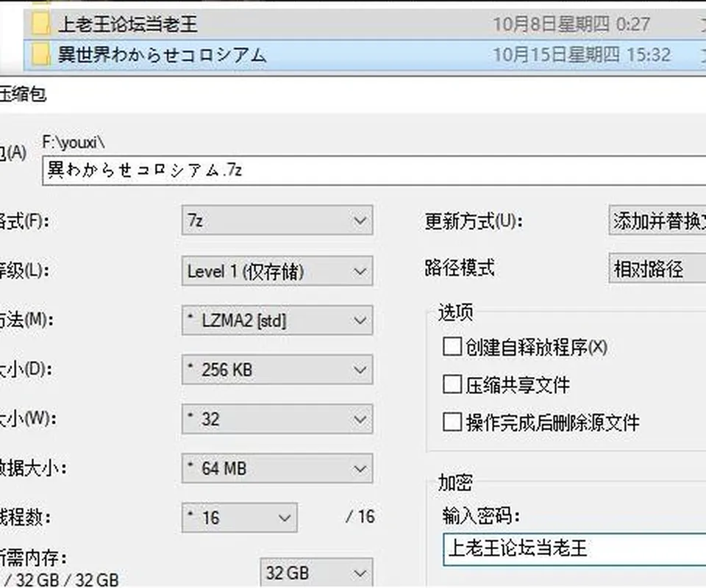
Task: Expand the 32 GB memory limit dropdown
Action: [316, 573]
